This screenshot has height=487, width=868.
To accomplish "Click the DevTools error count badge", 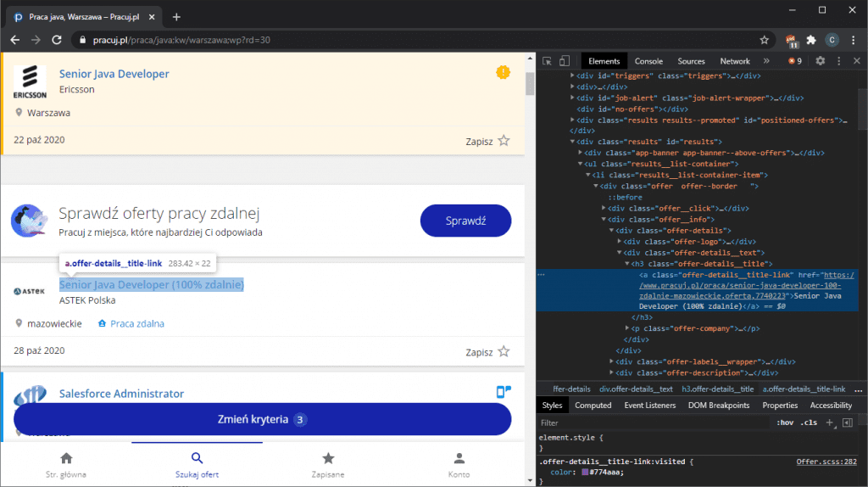I will click(x=795, y=61).
